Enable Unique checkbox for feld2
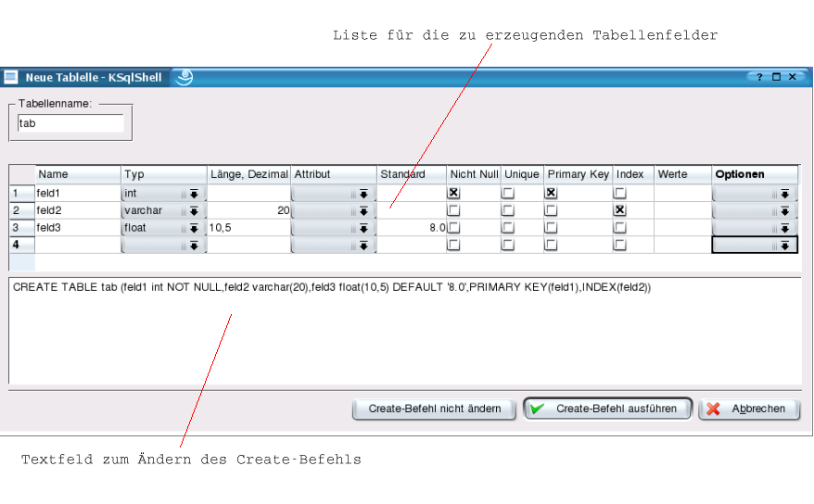Viewport: 814px width, 504px height. [x=508, y=210]
